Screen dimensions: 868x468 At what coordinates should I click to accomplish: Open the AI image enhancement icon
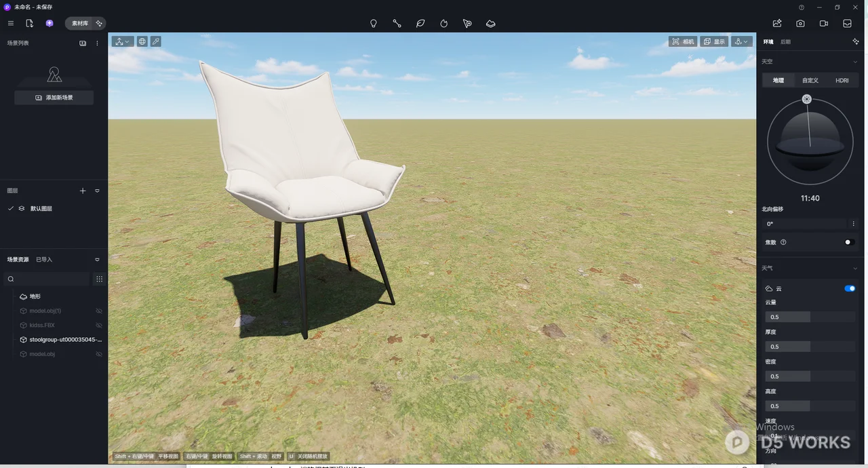click(x=777, y=23)
